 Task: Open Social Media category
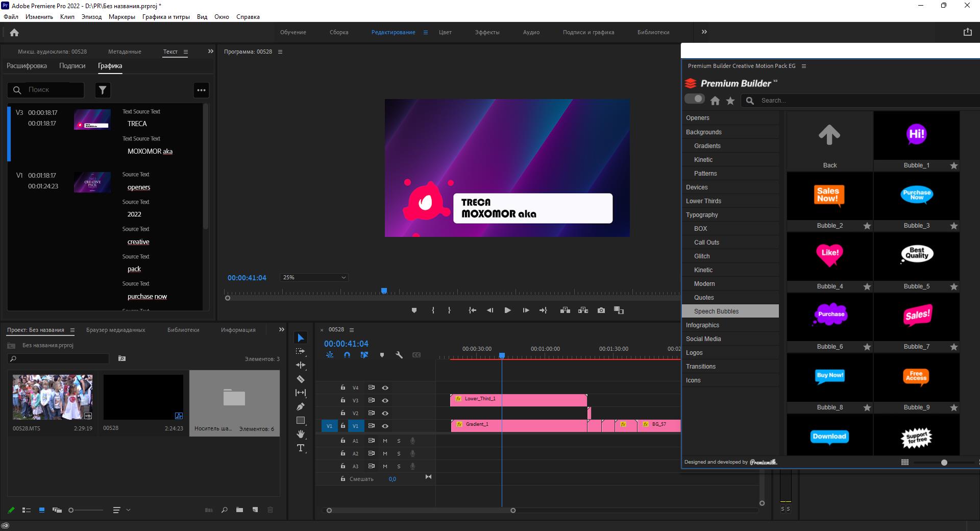point(730,339)
